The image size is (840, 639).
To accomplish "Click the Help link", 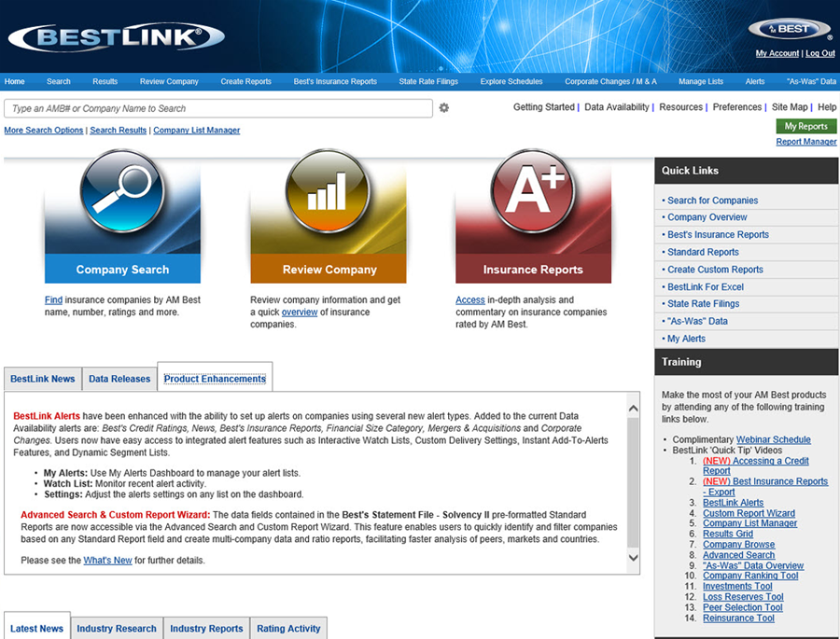I will [827, 107].
